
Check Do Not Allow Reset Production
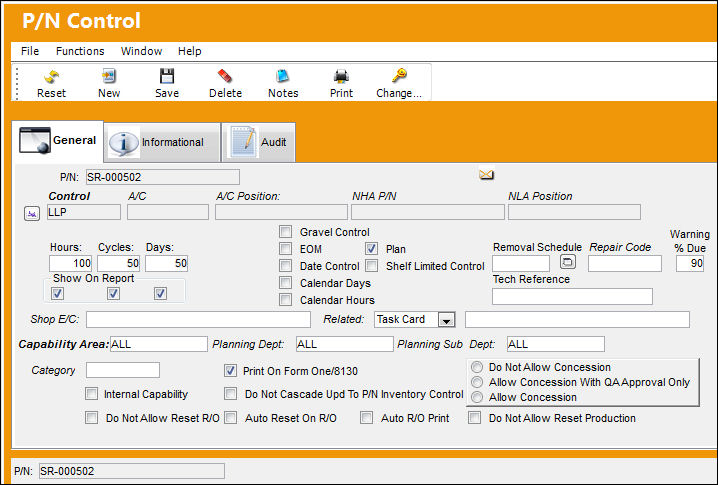[474, 418]
